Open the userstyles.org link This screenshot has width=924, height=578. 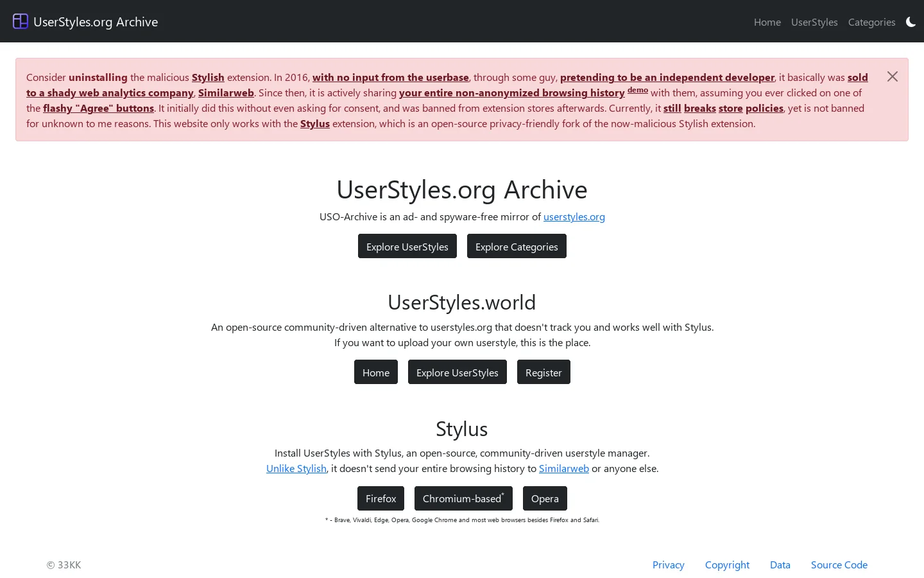[574, 217]
